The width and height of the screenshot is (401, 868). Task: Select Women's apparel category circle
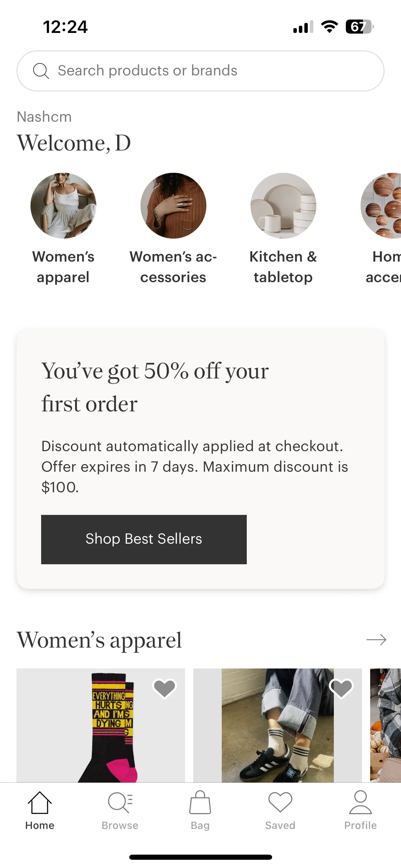(x=63, y=206)
